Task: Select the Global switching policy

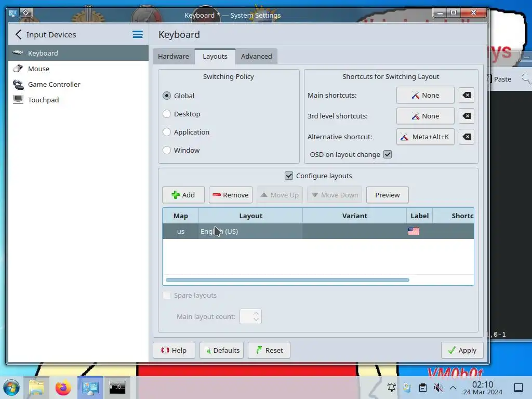Action: coord(179,96)
